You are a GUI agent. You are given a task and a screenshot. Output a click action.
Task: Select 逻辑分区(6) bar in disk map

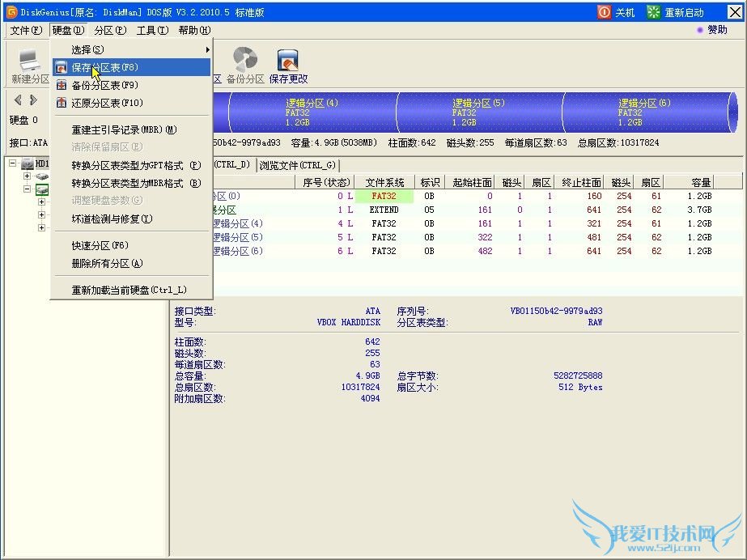pyautogui.click(x=646, y=112)
